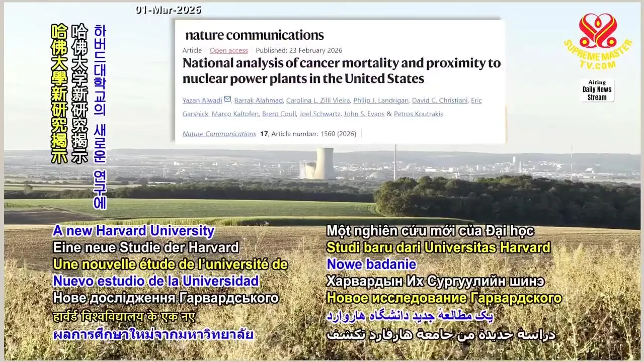Click the nuclear cooling tower in the video

tap(325, 163)
